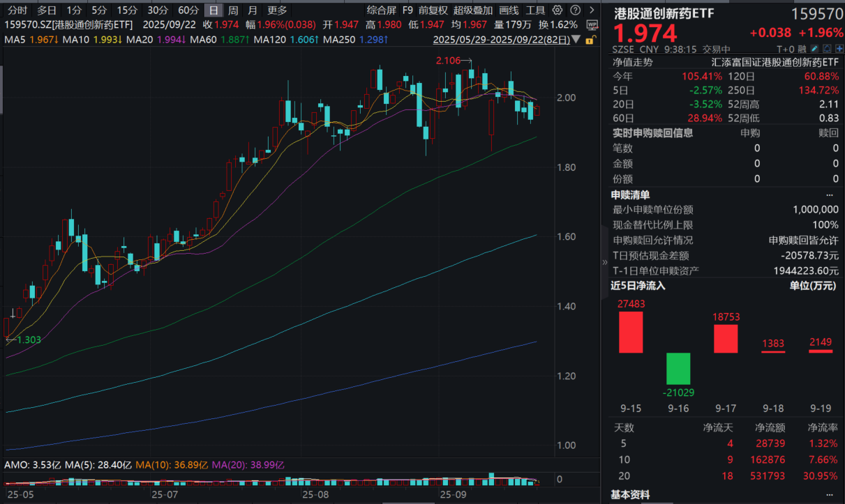845x504 pixels.
Task: Click the help question mark icon
Action: pyautogui.click(x=574, y=10)
